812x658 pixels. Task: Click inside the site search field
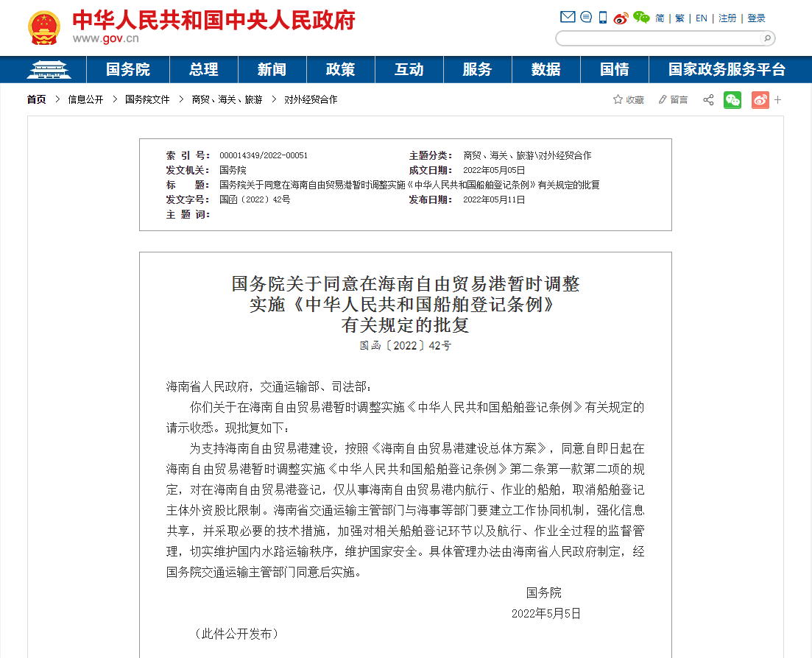pyautogui.click(x=659, y=38)
